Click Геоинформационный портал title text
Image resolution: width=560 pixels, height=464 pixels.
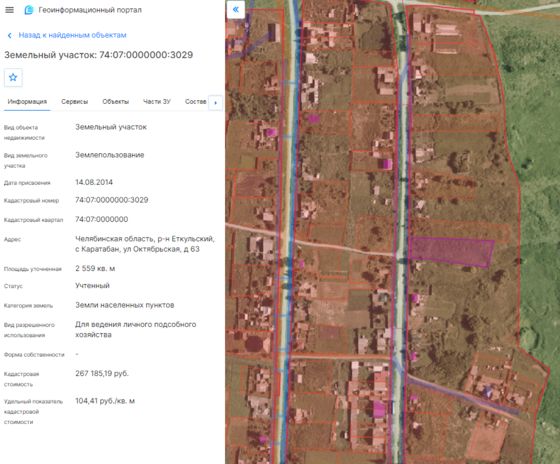[x=90, y=10]
